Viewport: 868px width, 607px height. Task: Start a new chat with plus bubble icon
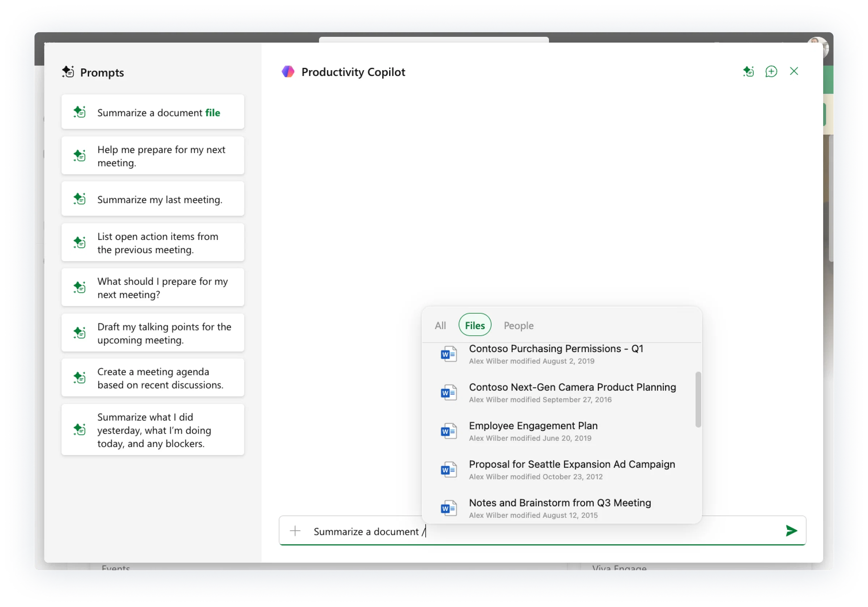[x=771, y=72]
